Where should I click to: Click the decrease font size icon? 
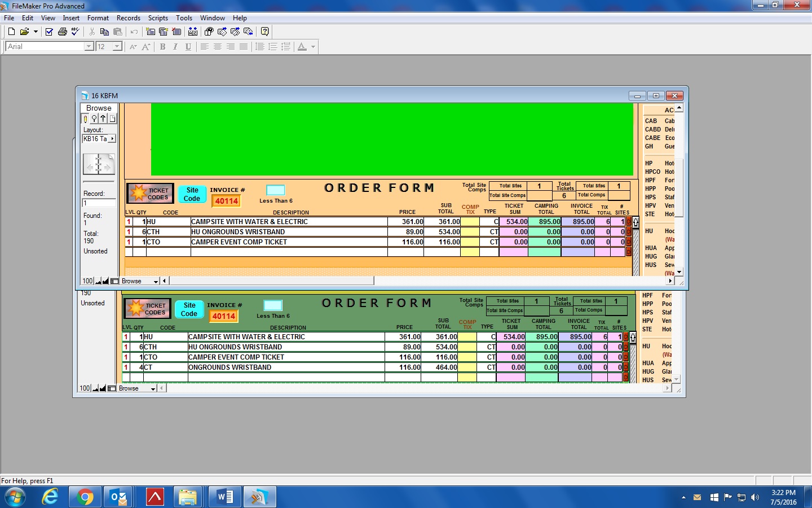133,47
